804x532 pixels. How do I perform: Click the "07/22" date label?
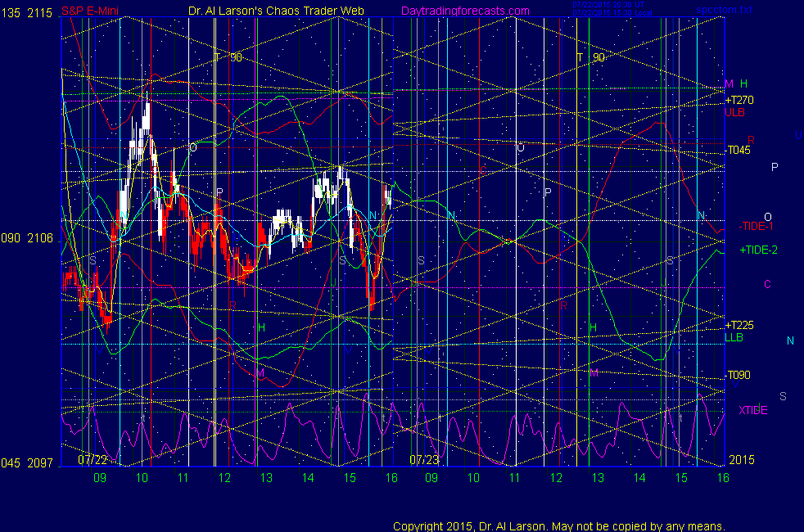pyautogui.click(x=93, y=459)
